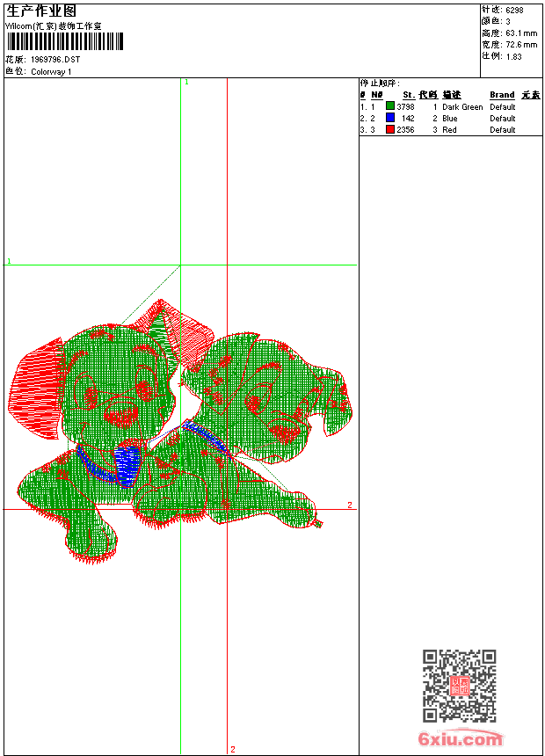545x756 pixels.
Task: Click the 1969796.DST file name
Action: pyautogui.click(x=55, y=59)
